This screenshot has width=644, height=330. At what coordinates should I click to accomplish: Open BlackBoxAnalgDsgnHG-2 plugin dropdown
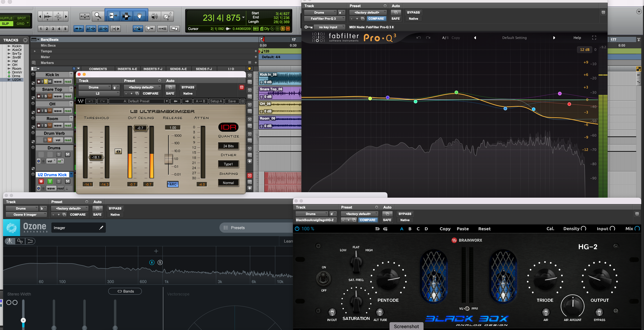(x=316, y=220)
